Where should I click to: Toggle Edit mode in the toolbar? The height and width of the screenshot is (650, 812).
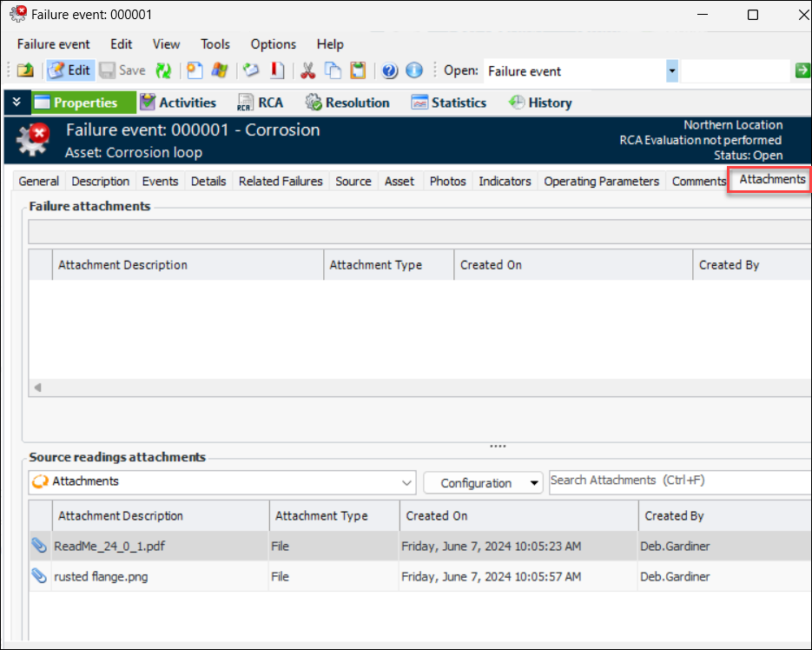click(x=69, y=71)
